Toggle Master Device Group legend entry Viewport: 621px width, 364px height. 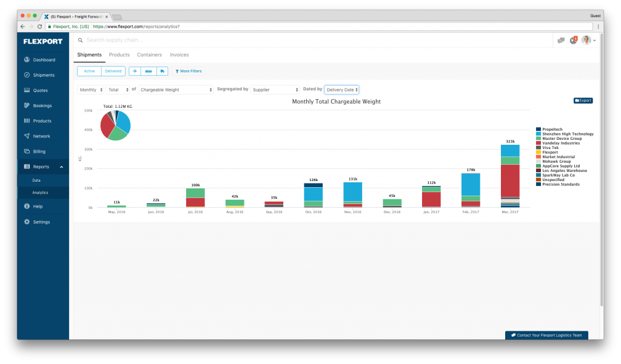coord(559,139)
